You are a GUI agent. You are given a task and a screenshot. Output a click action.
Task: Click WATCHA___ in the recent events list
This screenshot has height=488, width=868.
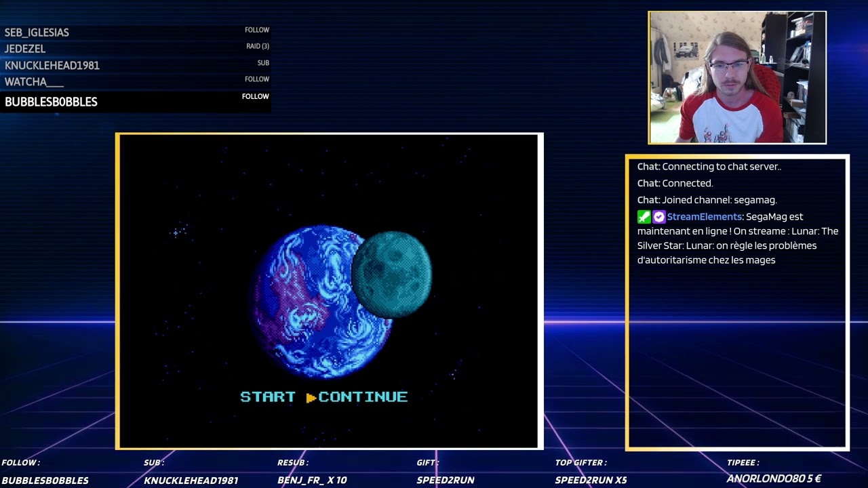(34, 82)
